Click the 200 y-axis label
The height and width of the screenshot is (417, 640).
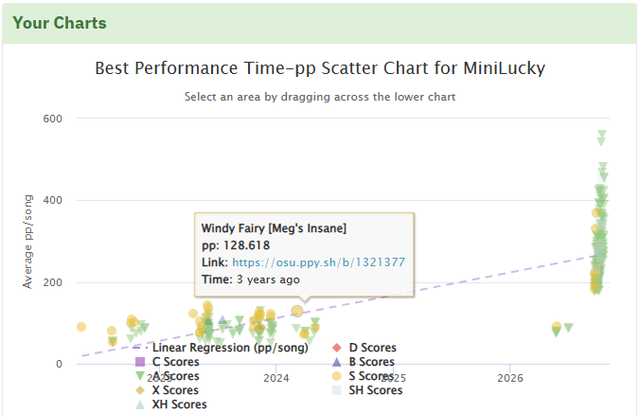coord(53,282)
